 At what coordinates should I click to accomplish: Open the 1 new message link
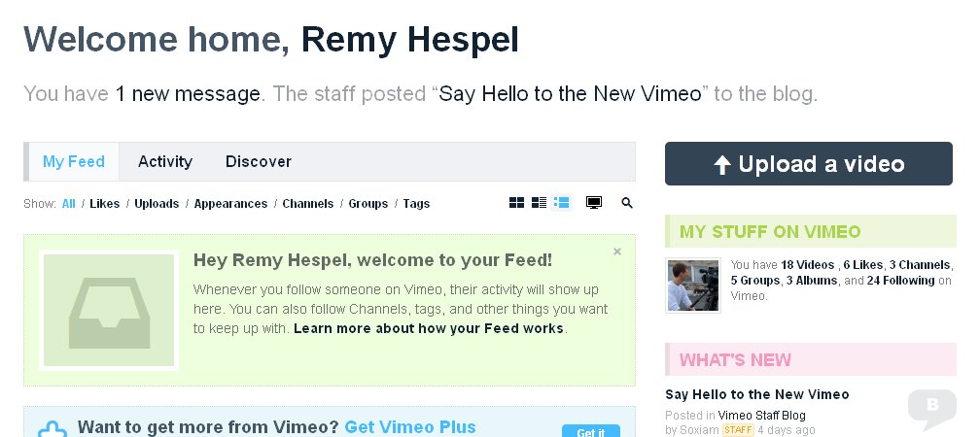tap(188, 94)
